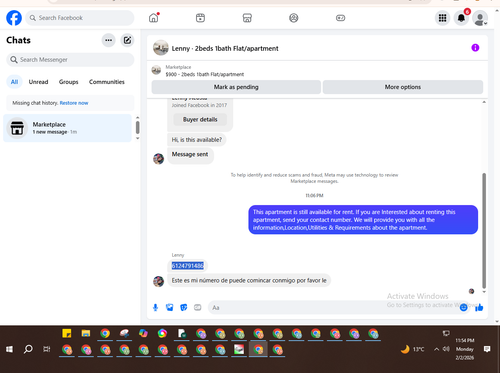Open the Marketplace chat row
The height and width of the screenshot is (373, 500).
tap(67, 128)
